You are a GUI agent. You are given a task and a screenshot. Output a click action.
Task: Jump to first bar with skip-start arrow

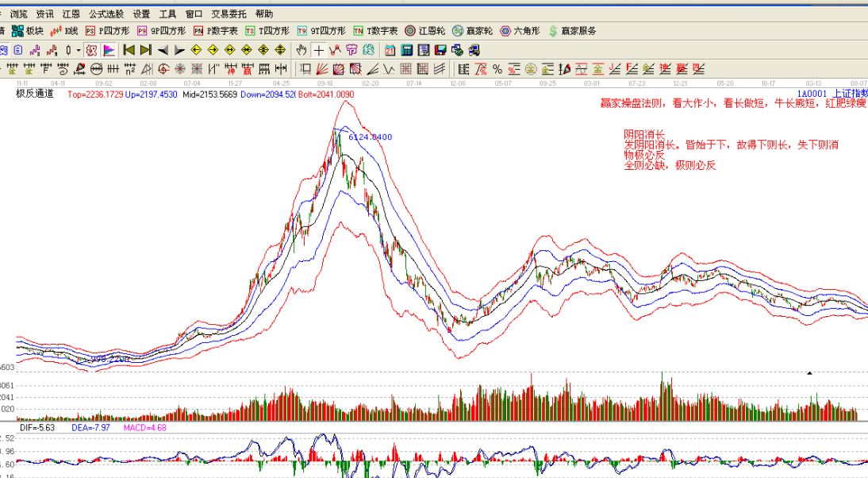tap(129, 50)
